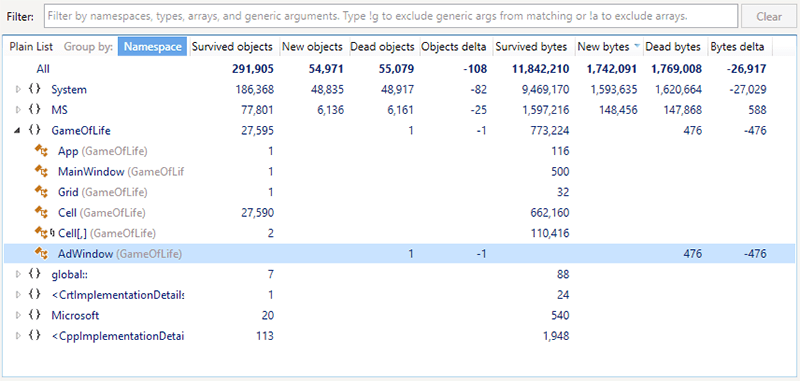This screenshot has height=381, width=800.
Task: Select the App (GameOfLife) type row
Action: click(400, 151)
